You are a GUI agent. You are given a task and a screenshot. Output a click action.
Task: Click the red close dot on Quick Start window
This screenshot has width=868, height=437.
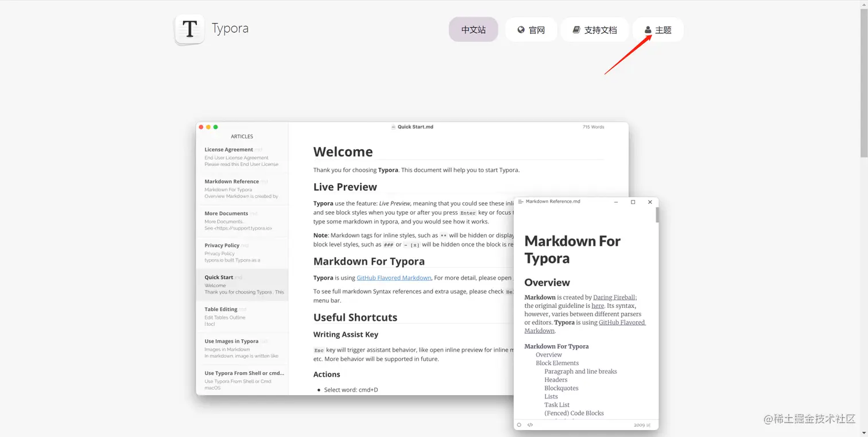click(x=201, y=127)
